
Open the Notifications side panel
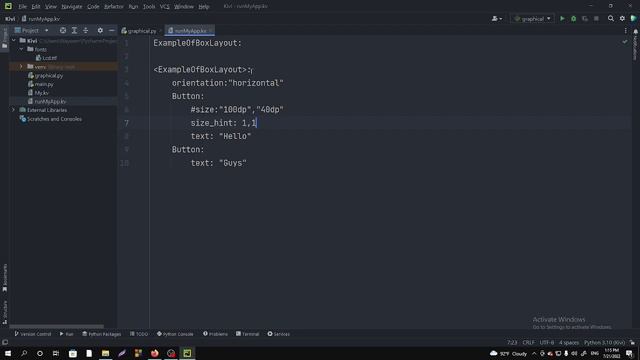636,45
